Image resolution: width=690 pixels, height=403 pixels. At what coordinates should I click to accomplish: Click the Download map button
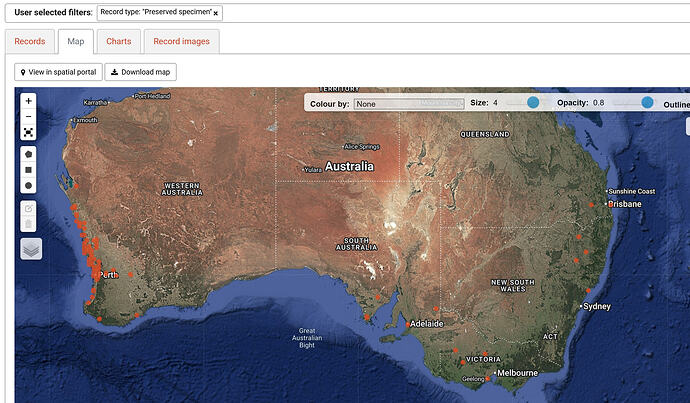tap(140, 72)
